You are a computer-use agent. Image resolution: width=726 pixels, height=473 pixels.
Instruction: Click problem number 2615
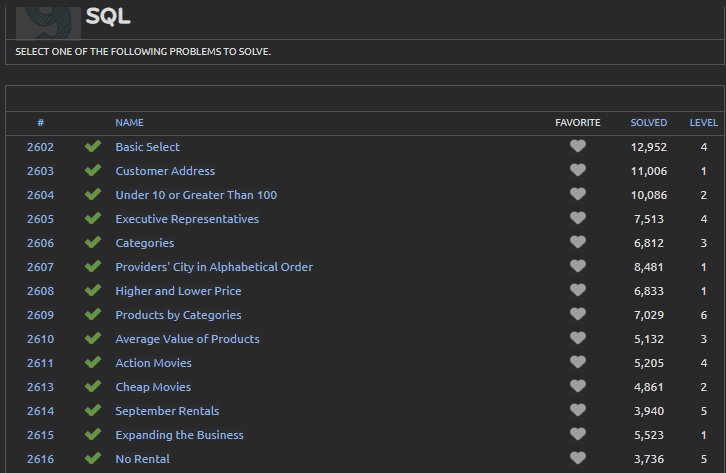click(40, 436)
